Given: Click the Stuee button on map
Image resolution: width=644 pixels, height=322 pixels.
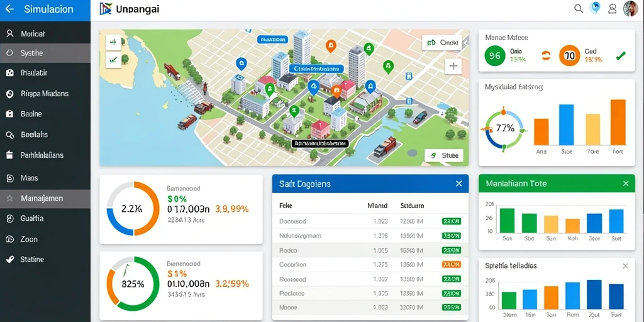Looking at the screenshot, I should point(443,156).
